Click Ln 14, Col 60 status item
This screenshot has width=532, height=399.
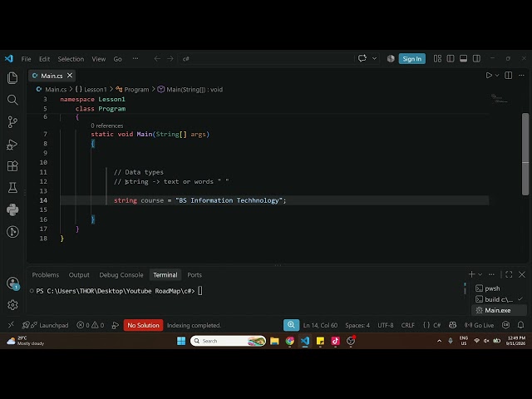pos(320,325)
